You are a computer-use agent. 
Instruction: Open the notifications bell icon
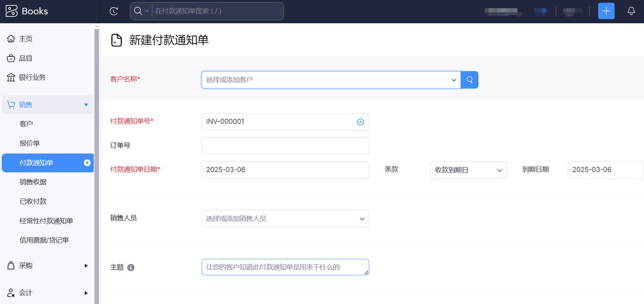point(631,11)
